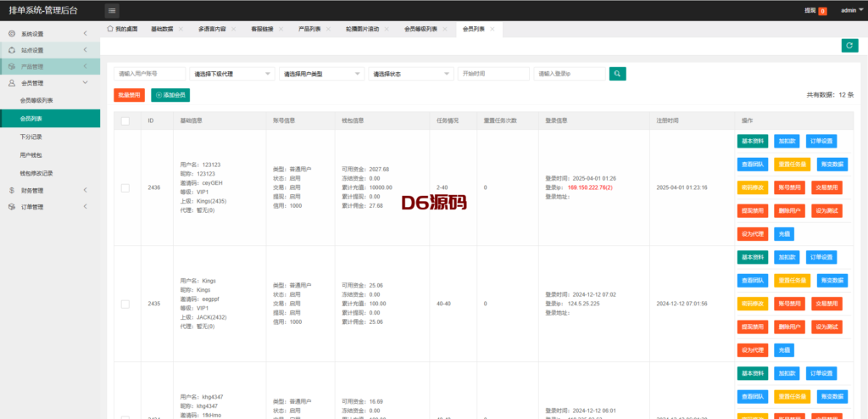This screenshot has height=419, width=868.
Task: Switch to the 客服链接 tab
Action: tap(262, 29)
